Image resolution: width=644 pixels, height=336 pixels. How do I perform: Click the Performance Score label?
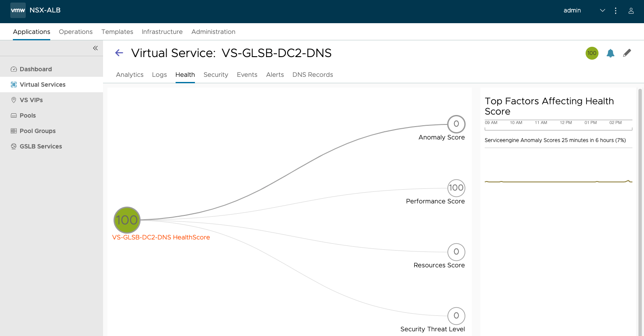[x=435, y=201]
